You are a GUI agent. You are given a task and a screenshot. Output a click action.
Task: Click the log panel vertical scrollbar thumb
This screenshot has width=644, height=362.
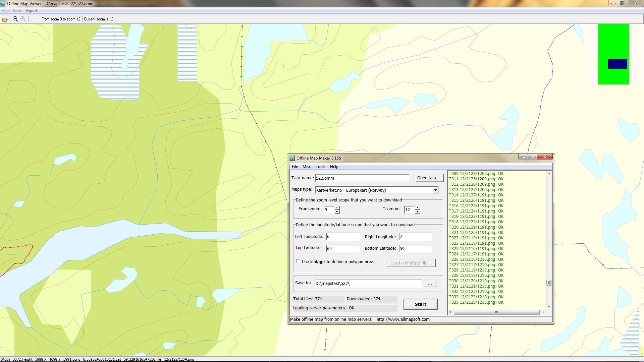(549, 283)
